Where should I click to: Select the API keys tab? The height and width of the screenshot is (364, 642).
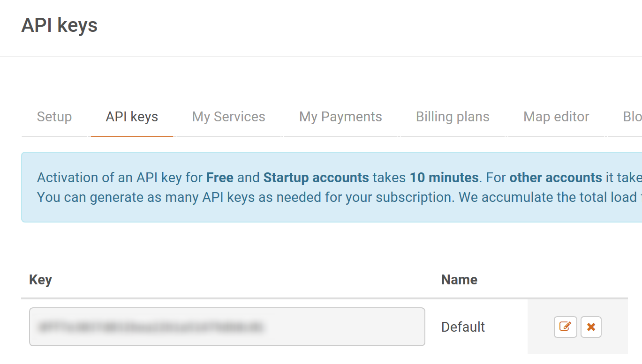(x=132, y=117)
